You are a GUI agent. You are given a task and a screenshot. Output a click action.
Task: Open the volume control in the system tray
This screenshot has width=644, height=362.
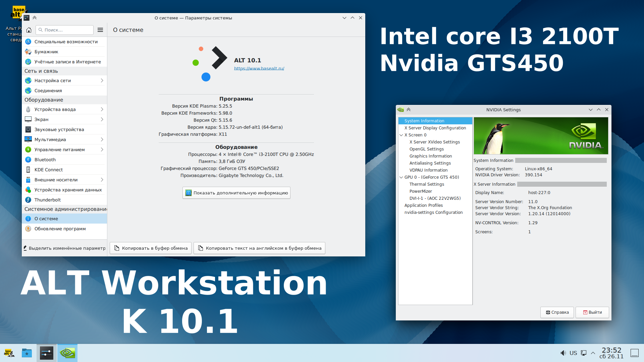click(563, 353)
